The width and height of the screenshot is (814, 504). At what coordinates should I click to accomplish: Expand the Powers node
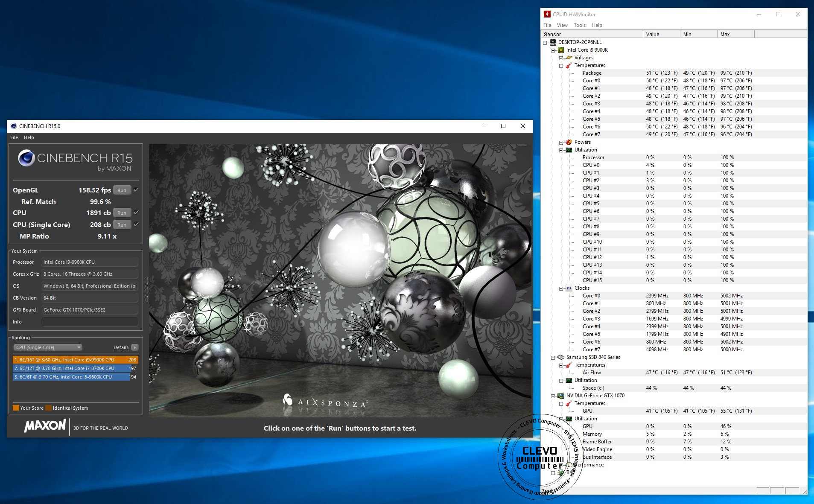561,143
